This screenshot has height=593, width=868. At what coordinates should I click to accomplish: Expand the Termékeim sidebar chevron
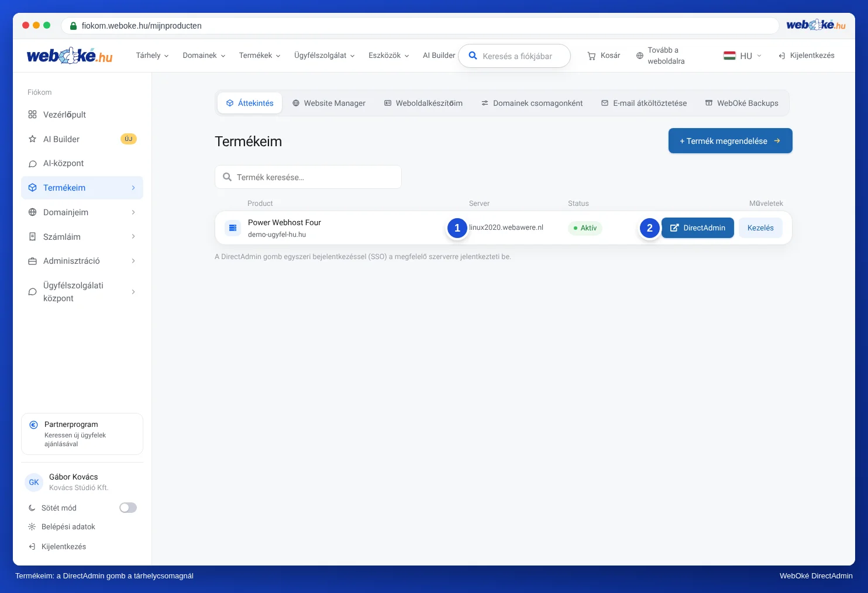point(133,188)
